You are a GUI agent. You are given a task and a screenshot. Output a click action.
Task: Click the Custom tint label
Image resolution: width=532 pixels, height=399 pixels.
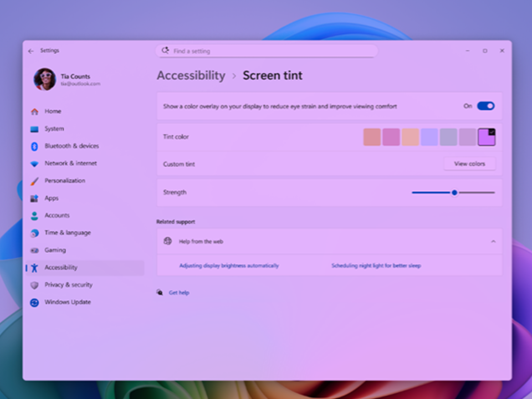179,164
